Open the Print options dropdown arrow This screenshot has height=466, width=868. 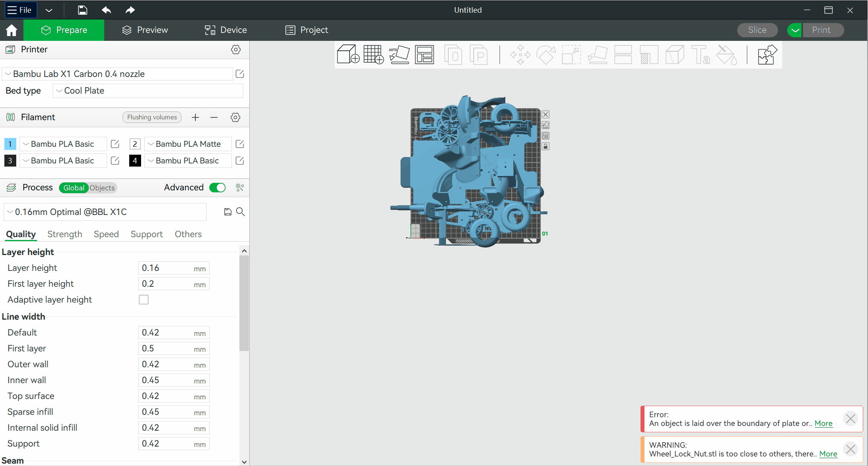click(795, 30)
